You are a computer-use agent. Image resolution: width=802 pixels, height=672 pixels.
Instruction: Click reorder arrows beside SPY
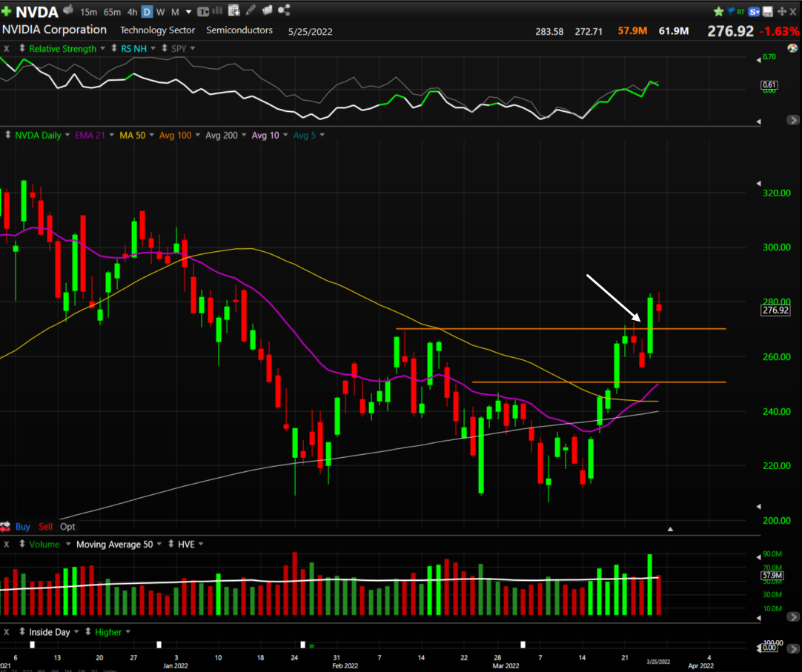pos(165,48)
